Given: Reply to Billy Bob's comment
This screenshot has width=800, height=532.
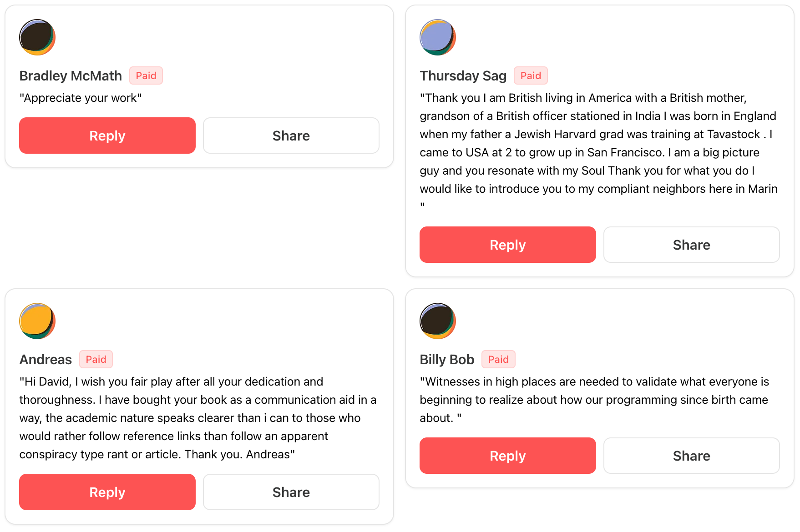Looking at the screenshot, I should (508, 456).
